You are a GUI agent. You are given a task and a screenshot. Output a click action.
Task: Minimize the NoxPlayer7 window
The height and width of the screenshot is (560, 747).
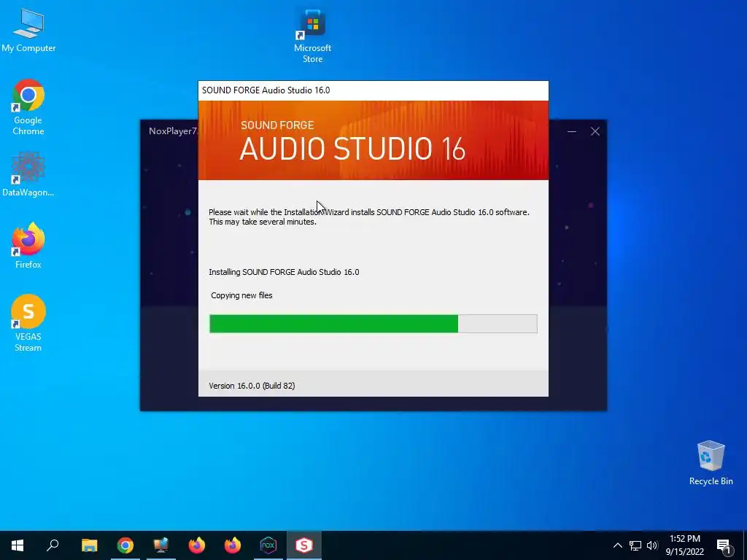(x=572, y=131)
